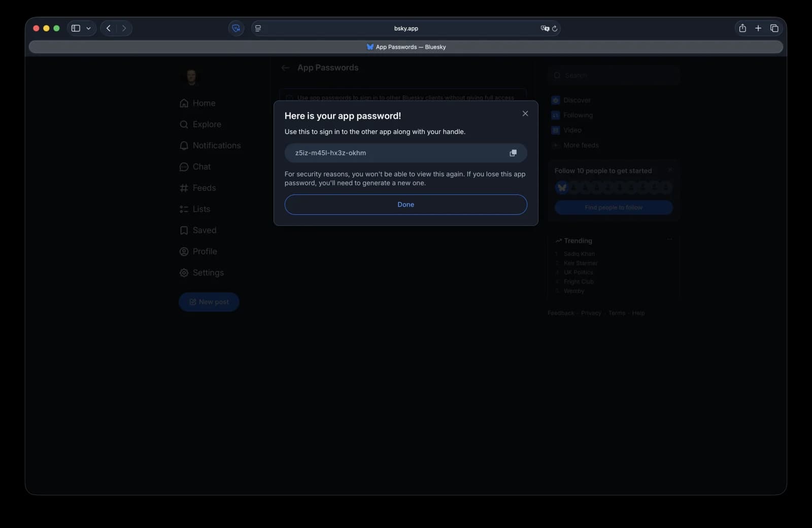Open the Terms link
The width and height of the screenshot is (812, 528).
click(x=617, y=313)
